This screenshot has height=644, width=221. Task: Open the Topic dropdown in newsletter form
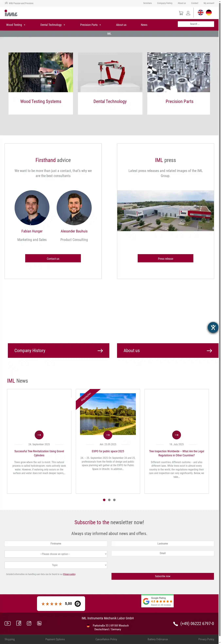click(56, 565)
